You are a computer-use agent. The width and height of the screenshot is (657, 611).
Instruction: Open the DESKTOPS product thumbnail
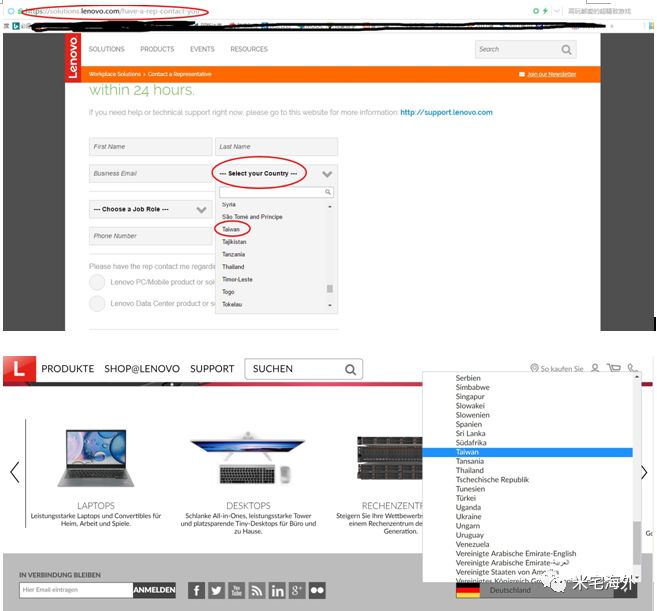pyautogui.click(x=248, y=458)
